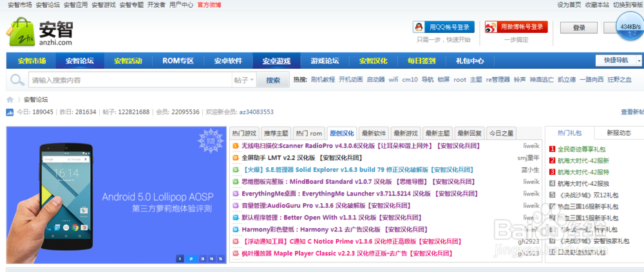This screenshot has width=644, height=272.
Task: Click blue icon before Better Open With thread
Action: tap(235, 217)
